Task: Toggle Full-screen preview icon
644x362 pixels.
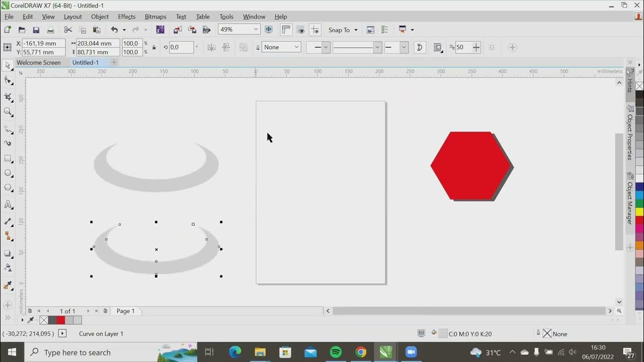Action: (269, 30)
